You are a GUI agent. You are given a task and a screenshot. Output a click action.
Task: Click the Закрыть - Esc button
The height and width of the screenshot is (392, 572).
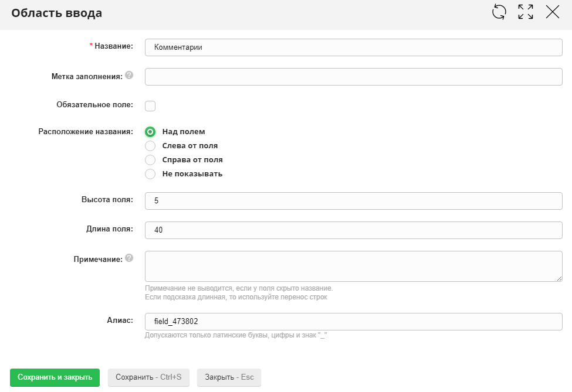click(x=229, y=377)
